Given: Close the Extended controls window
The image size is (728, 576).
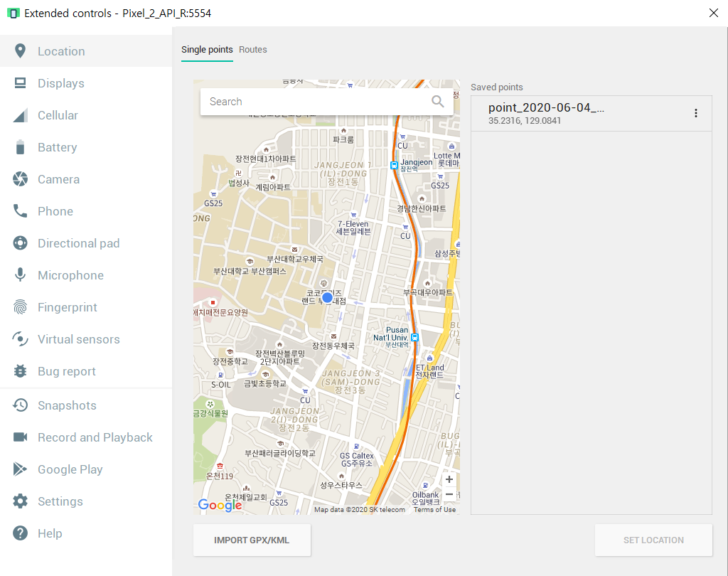Looking at the screenshot, I should [x=714, y=13].
